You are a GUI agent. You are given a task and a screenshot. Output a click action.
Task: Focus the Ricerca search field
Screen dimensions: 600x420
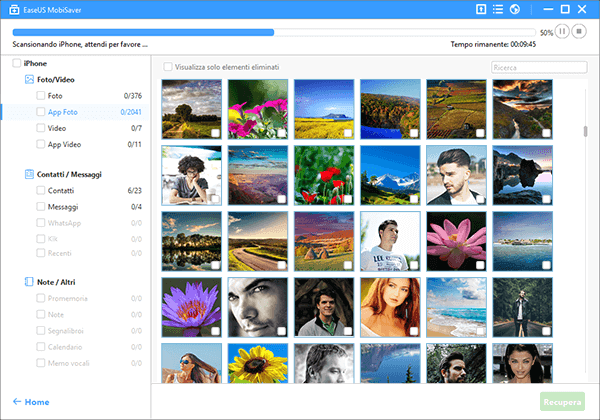pyautogui.click(x=538, y=67)
